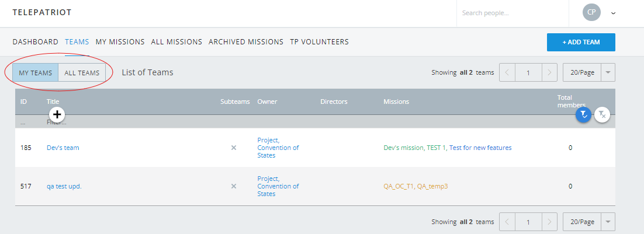Screen dimensions: 644x234
Task: Go to previous page in top pagination
Action: pos(507,73)
